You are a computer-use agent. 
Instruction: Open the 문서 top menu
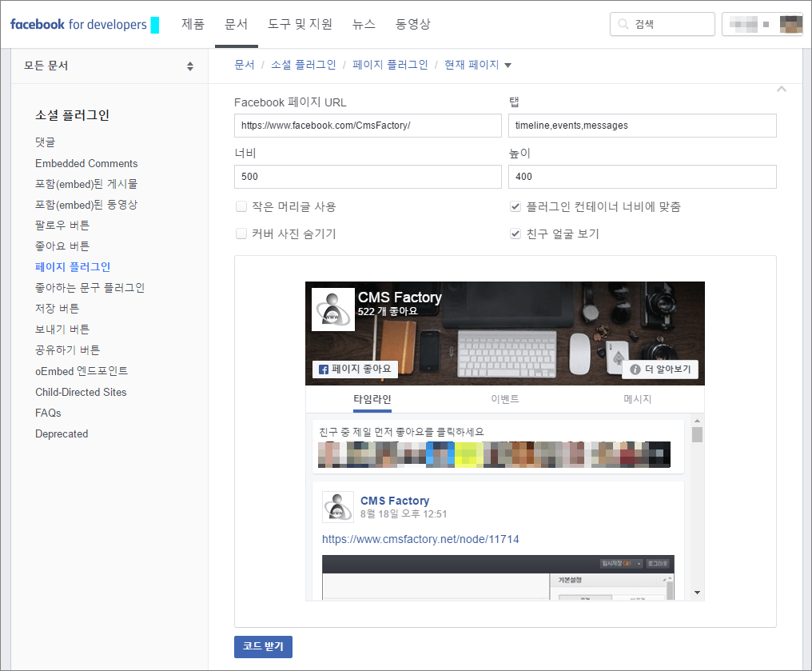(x=236, y=24)
